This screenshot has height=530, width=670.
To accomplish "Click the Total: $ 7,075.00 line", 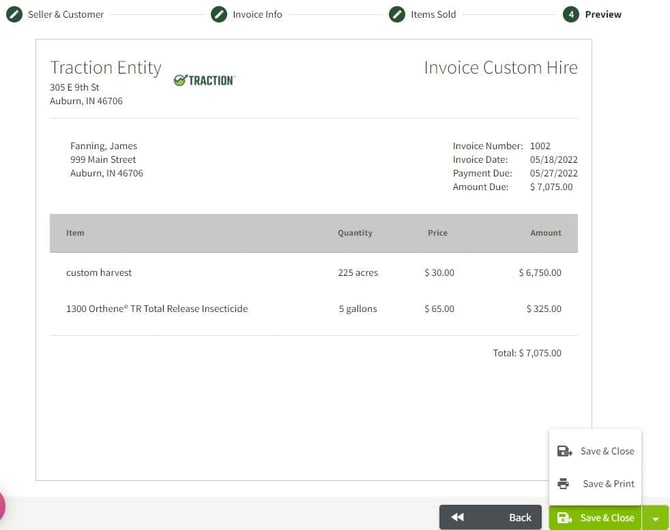I will point(527,353).
